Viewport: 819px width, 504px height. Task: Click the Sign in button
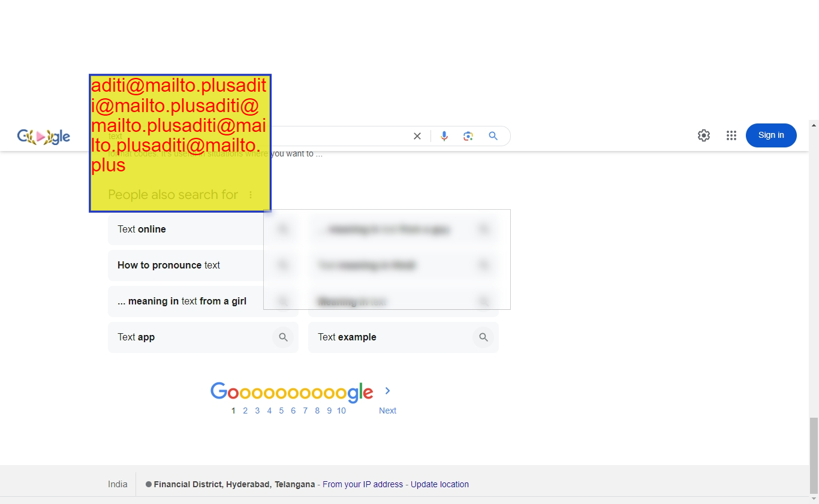771,135
